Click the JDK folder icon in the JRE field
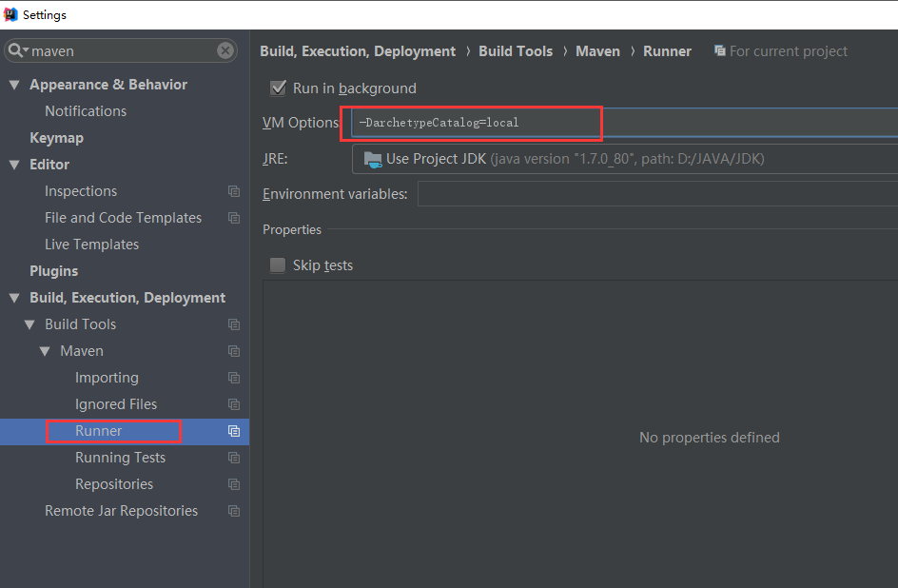 373,159
